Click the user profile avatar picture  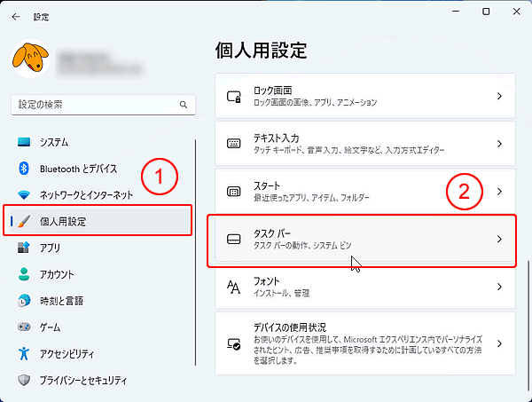point(30,60)
